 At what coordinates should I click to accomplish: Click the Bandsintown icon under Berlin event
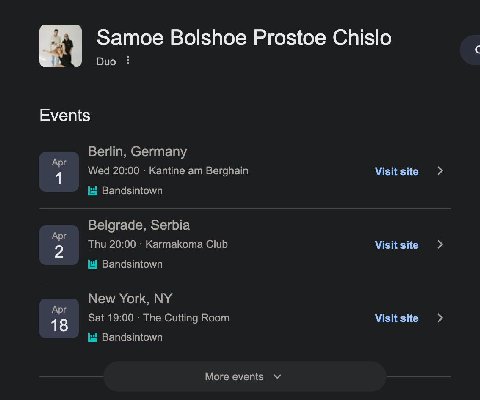click(92, 191)
